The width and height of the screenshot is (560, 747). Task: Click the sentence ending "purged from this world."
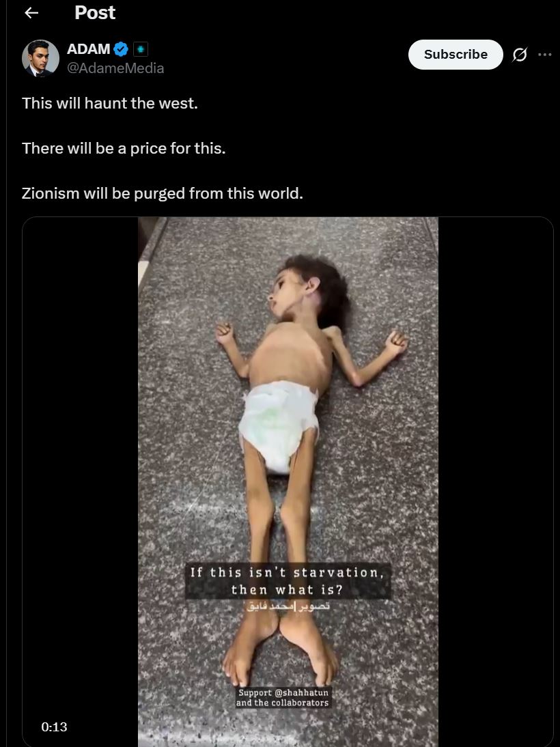tap(162, 193)
